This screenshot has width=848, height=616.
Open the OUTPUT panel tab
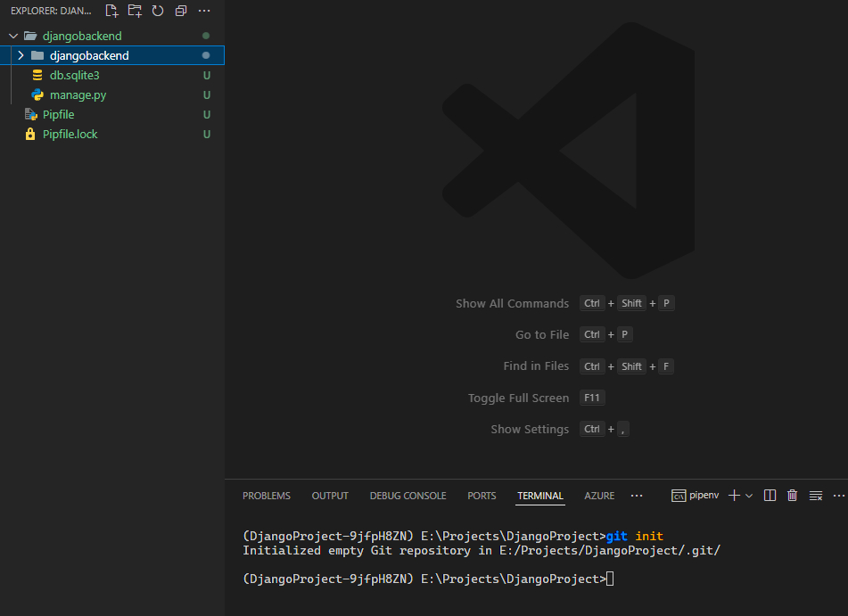coord(330,496)
